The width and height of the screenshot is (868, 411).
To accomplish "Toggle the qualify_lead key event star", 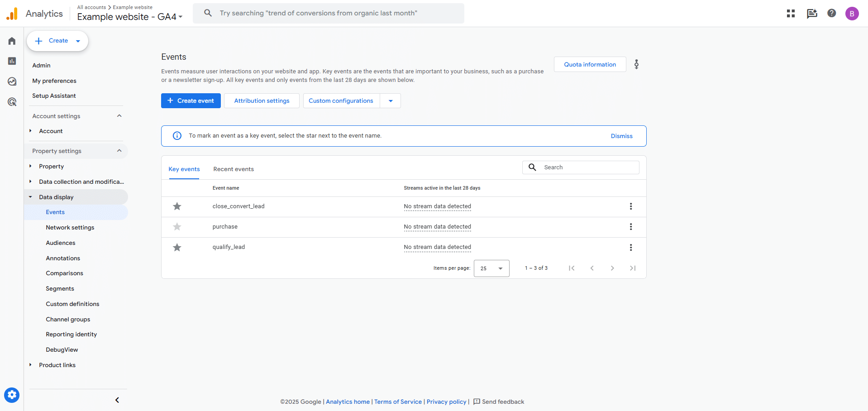I will [x=177, y=247].
